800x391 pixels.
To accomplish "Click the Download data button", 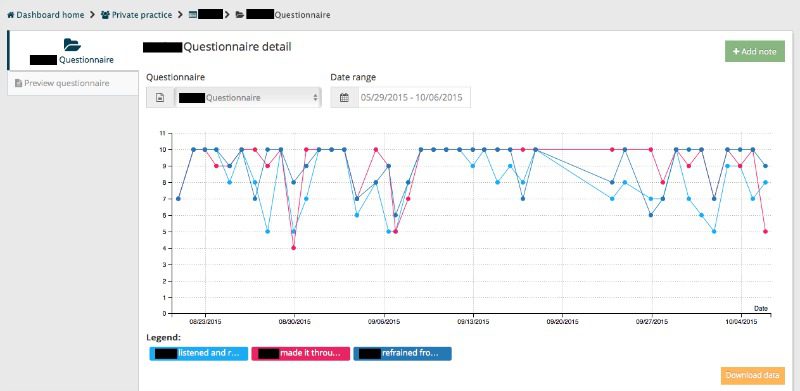I will (x=753, y=376).
